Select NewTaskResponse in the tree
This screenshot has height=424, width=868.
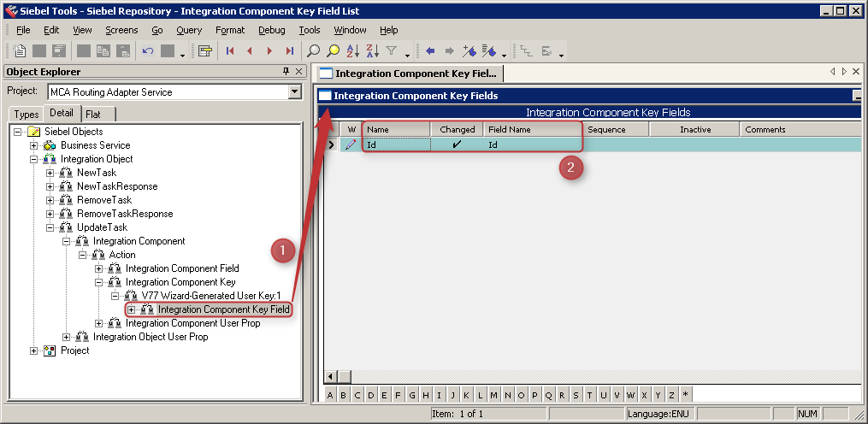117,186
